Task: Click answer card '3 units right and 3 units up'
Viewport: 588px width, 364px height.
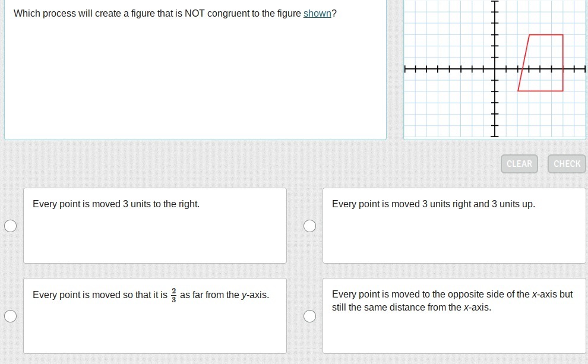Action: pyautogui.click(x=454, y=226)
